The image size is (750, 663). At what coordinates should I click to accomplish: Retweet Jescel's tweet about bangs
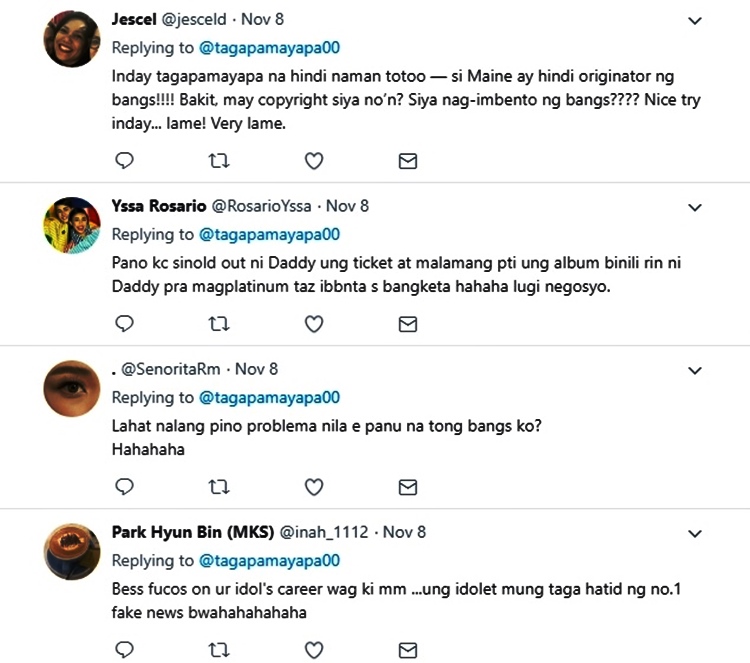(x=219, y=160)
